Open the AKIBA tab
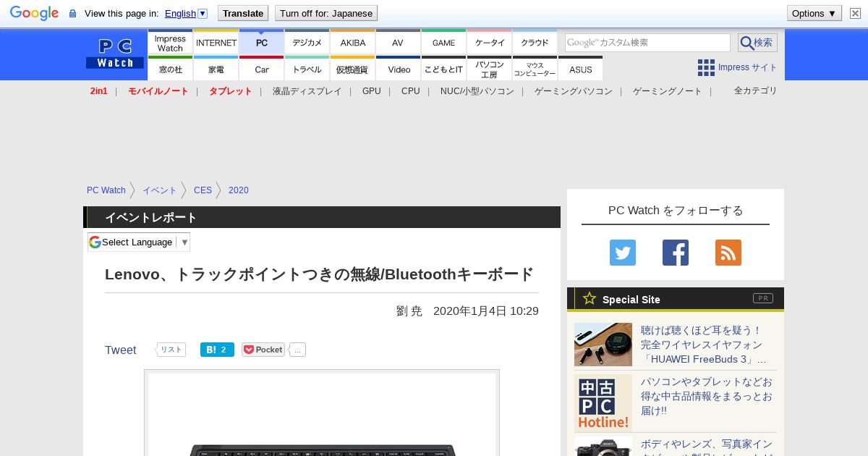868x456 pixels. click(x=353, y=43)
